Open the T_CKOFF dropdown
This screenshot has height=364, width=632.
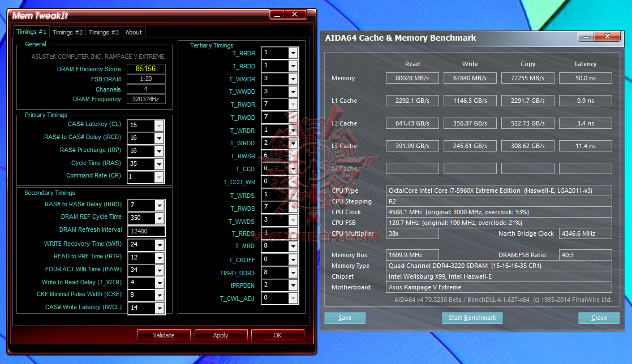(293, 259)
